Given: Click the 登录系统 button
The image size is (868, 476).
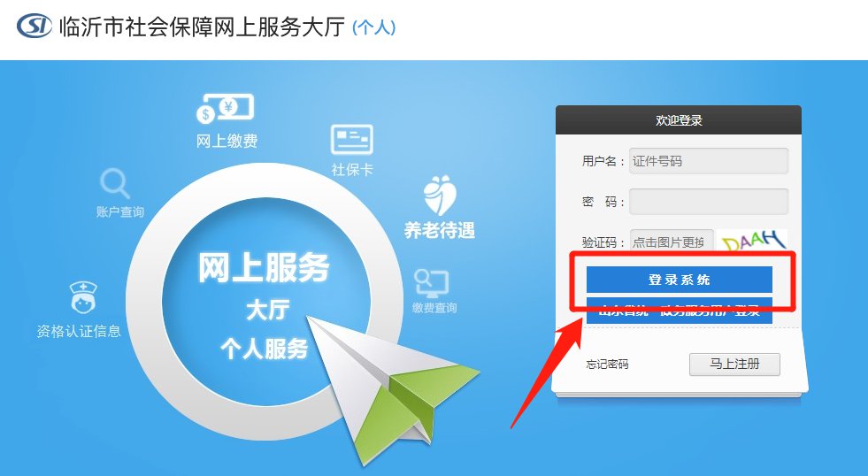Looking at the screenshot, I should [680, 280].
